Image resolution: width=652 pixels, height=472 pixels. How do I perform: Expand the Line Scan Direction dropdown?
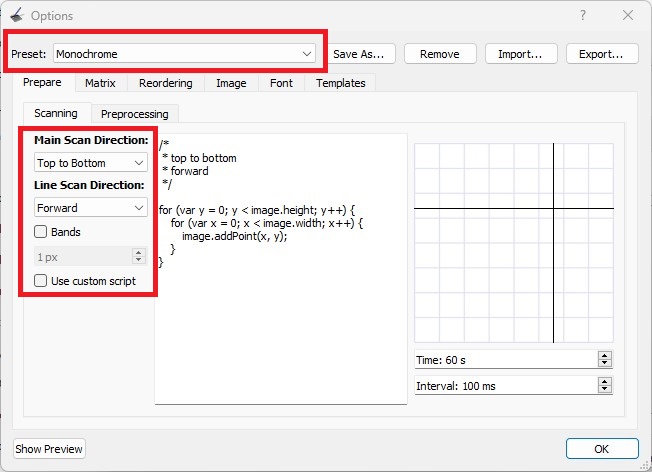[90, 208]
